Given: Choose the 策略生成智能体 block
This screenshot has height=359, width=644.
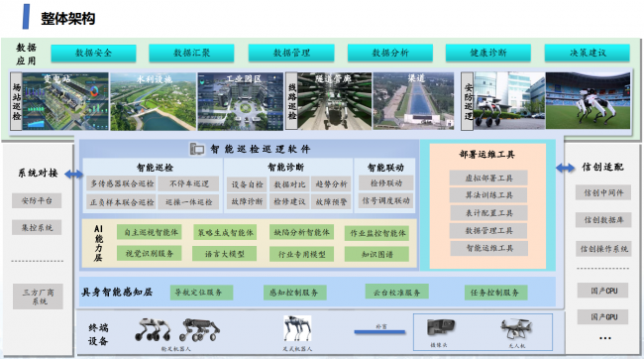Looking at the screenshot, I should [x=225, y=232].
